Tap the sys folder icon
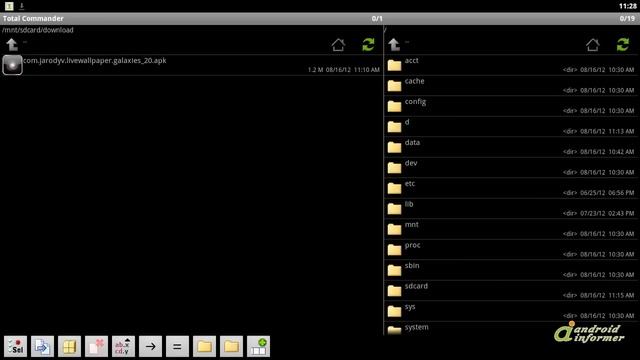This screenshot has height=360, width=640. pos(394,311)
